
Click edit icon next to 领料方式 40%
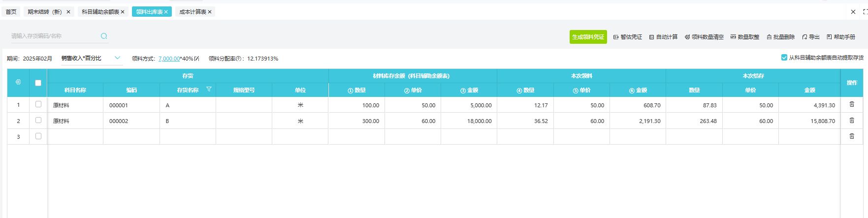click(197, 59)
